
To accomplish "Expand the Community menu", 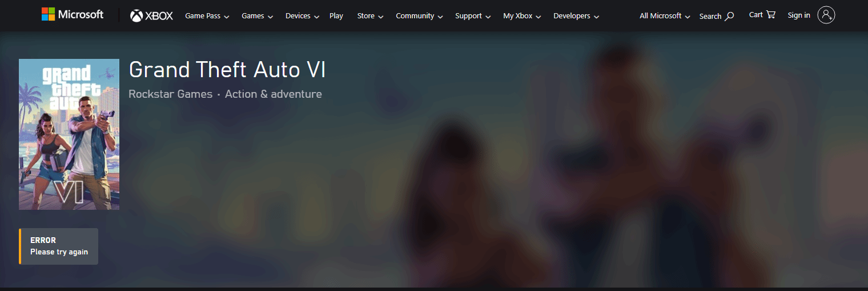I will pos(419,16).
